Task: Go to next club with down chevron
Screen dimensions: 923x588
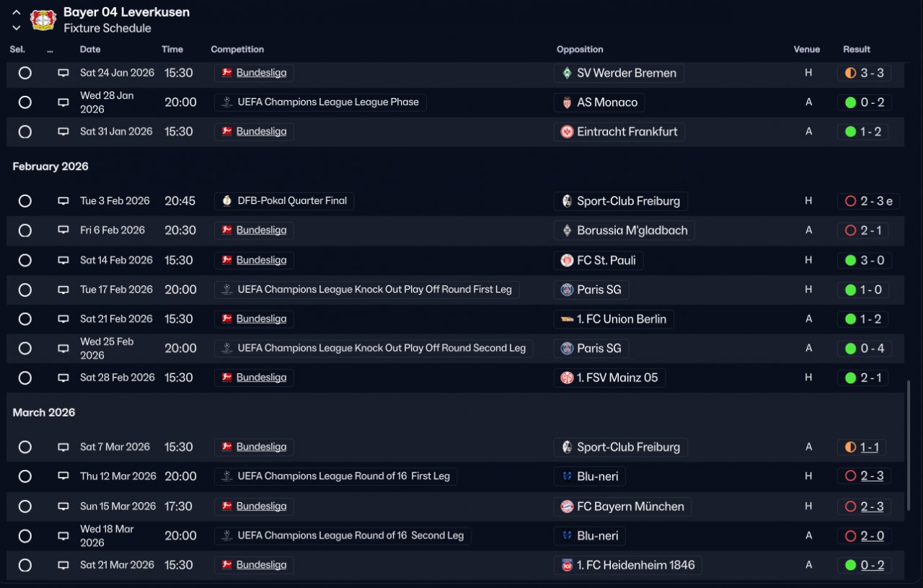Action: point(17,28)
